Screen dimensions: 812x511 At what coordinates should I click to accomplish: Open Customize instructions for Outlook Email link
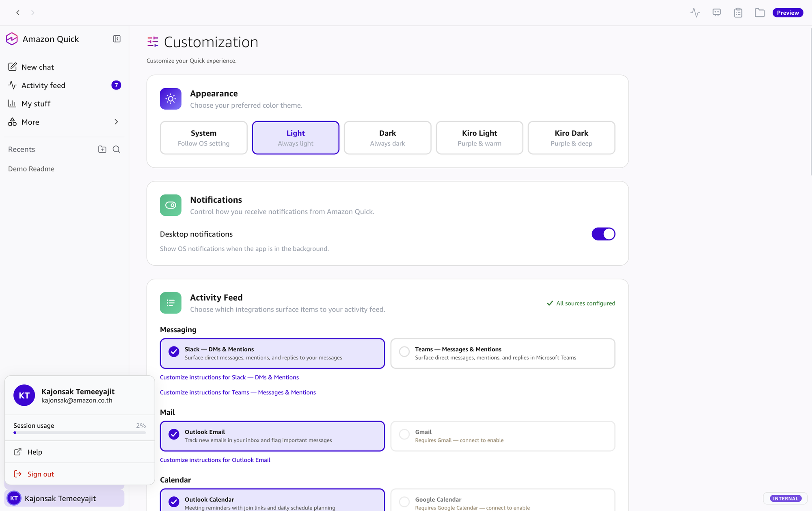pos(215,460)
